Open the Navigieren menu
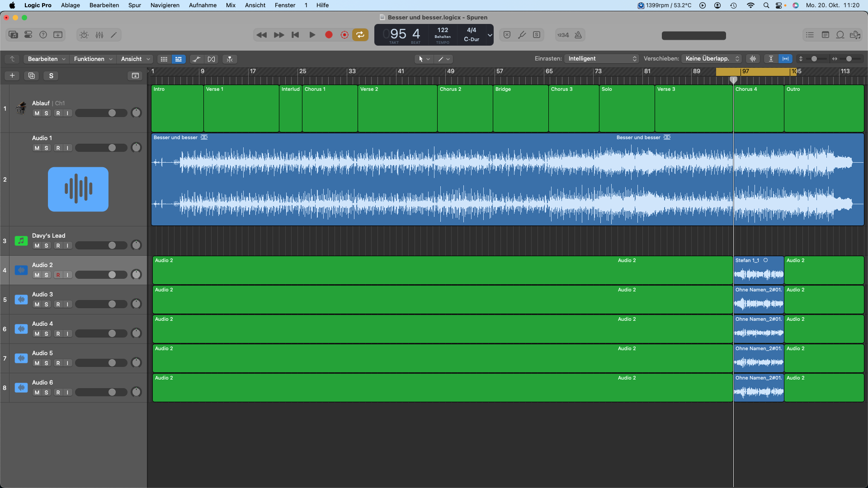Viewport: 868px width, 488px height. [165, 5]
